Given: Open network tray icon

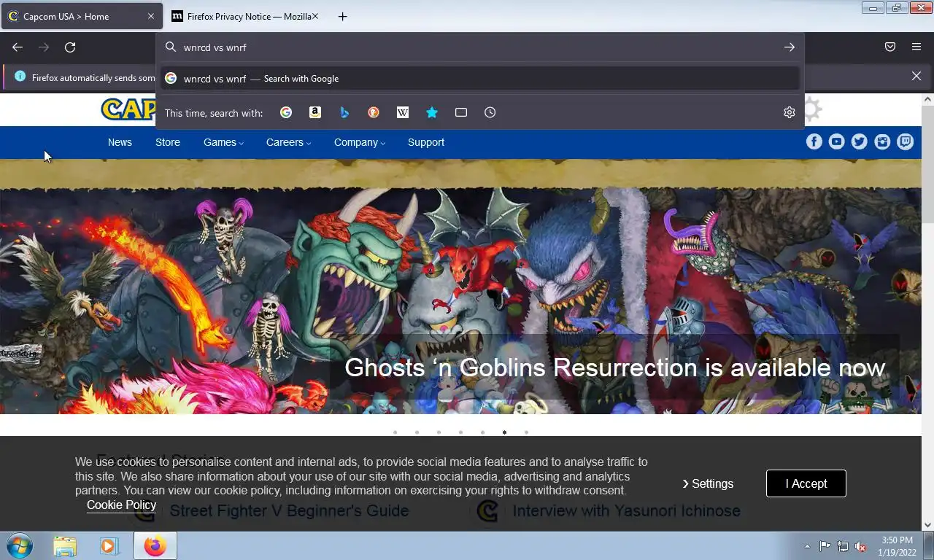Looking at the screenshot, I should (x=843, y=546).
